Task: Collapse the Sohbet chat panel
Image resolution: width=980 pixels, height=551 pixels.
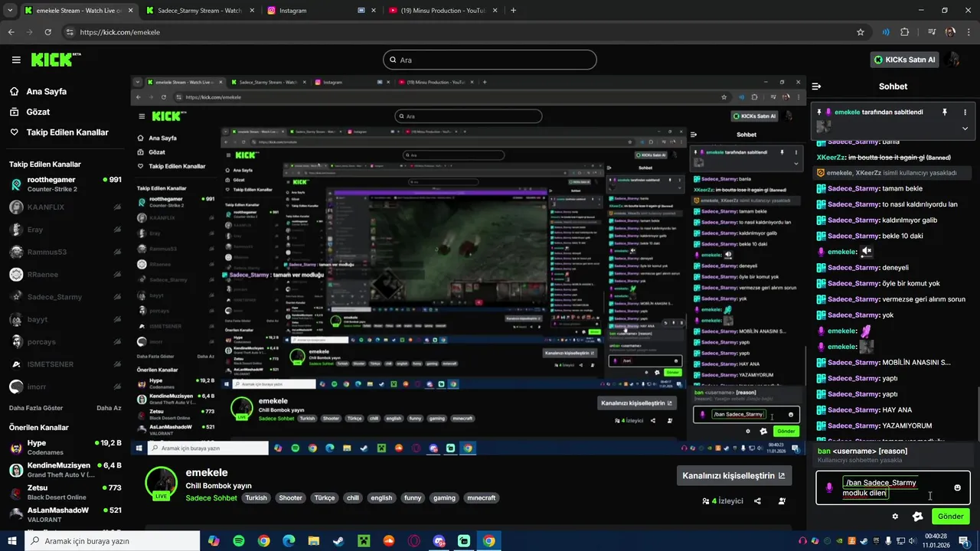Action: [817, 86]
